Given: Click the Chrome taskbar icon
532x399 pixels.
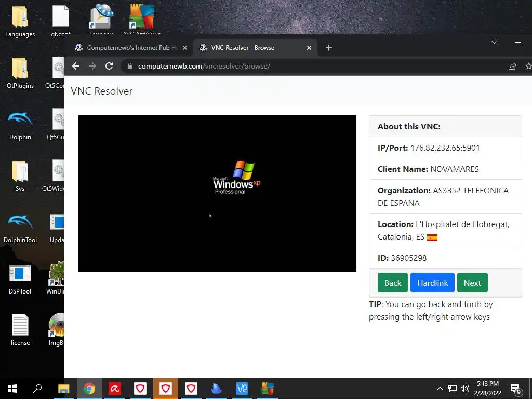Looking at the screenshot, I should click(89, 389).
